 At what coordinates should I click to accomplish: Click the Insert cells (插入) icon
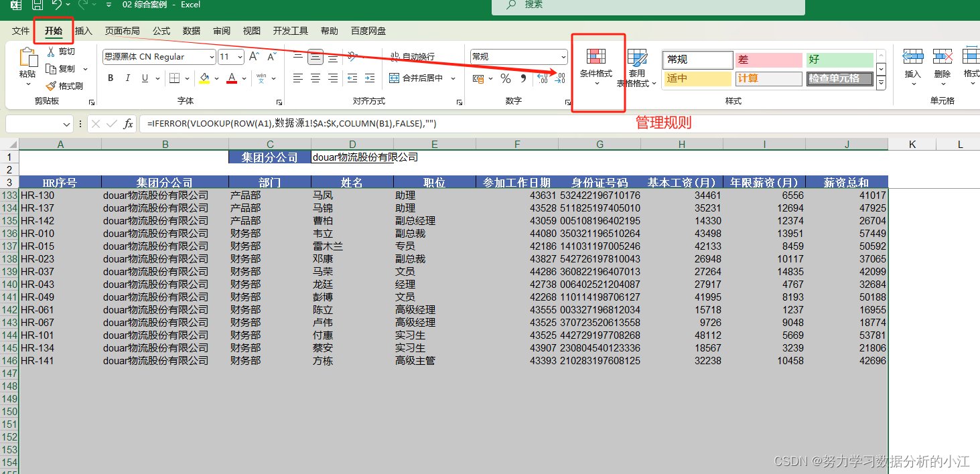click(913, 58)
